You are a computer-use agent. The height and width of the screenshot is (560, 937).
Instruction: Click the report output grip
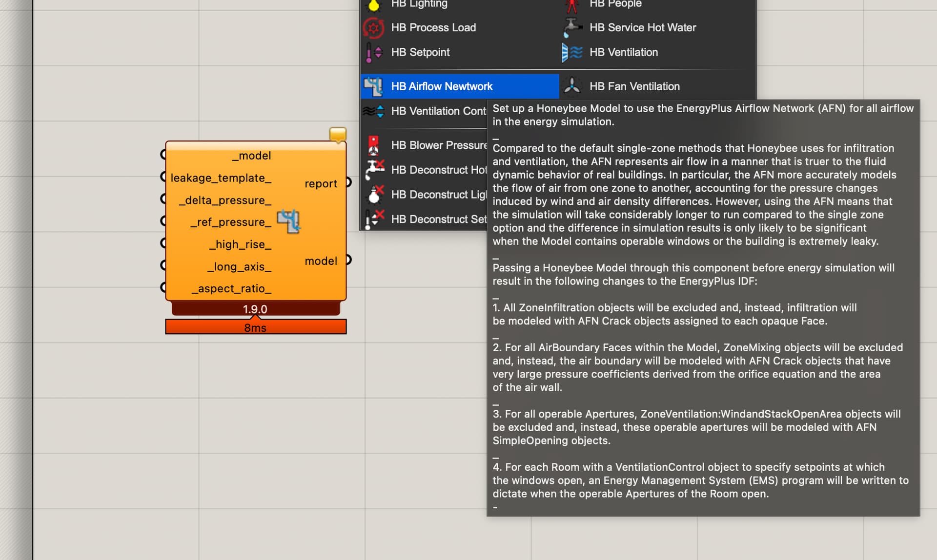click(x=348, y=182)
